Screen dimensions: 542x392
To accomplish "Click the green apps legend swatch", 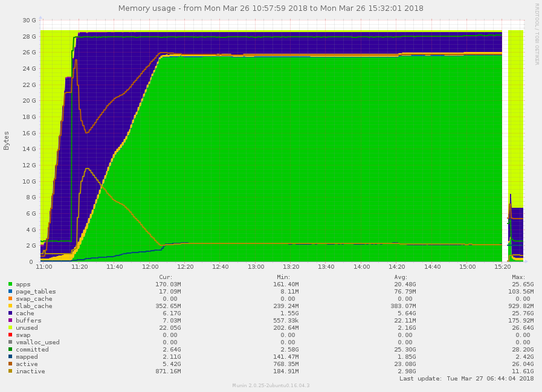I will tap(9, 284).
